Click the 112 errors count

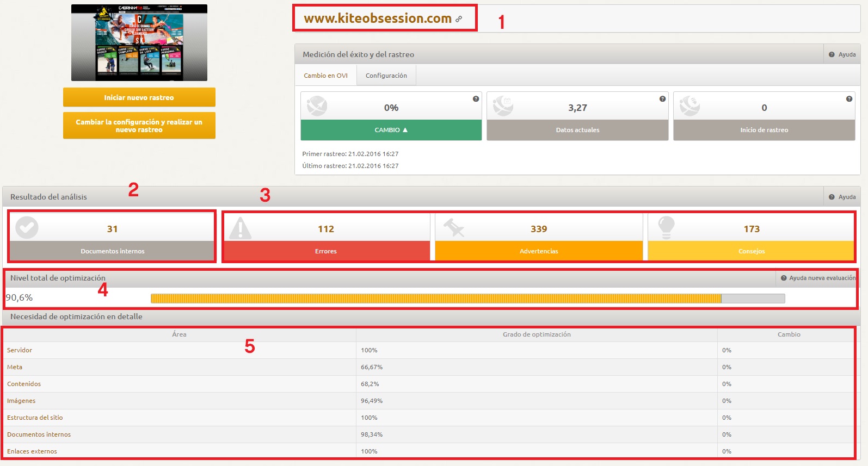[x=326, y=229]
